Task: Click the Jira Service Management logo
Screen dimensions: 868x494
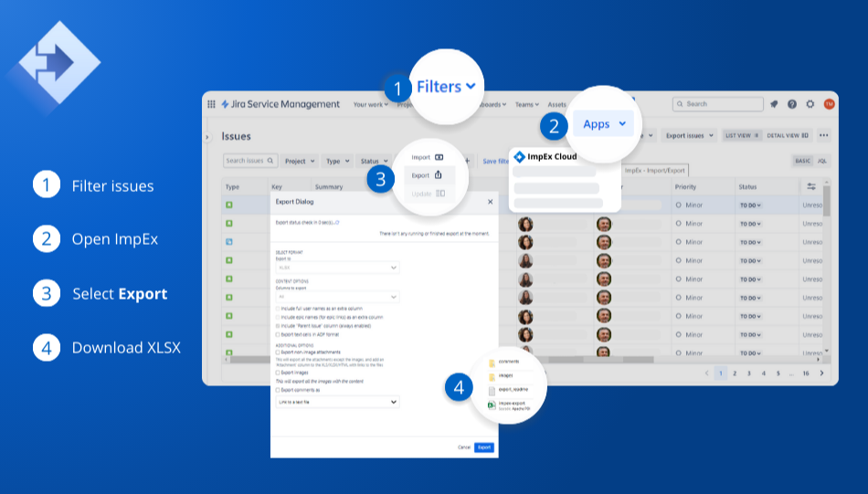Action: coord(281,104)
